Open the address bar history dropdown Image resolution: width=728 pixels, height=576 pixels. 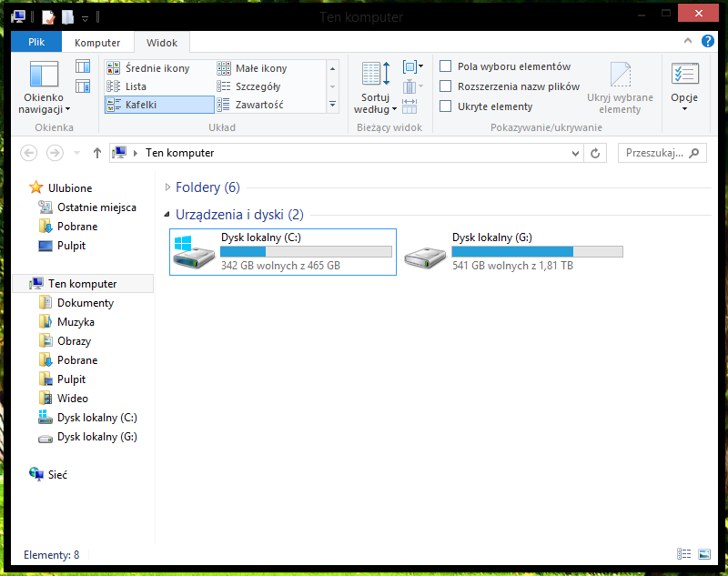(x=575, y=153)
